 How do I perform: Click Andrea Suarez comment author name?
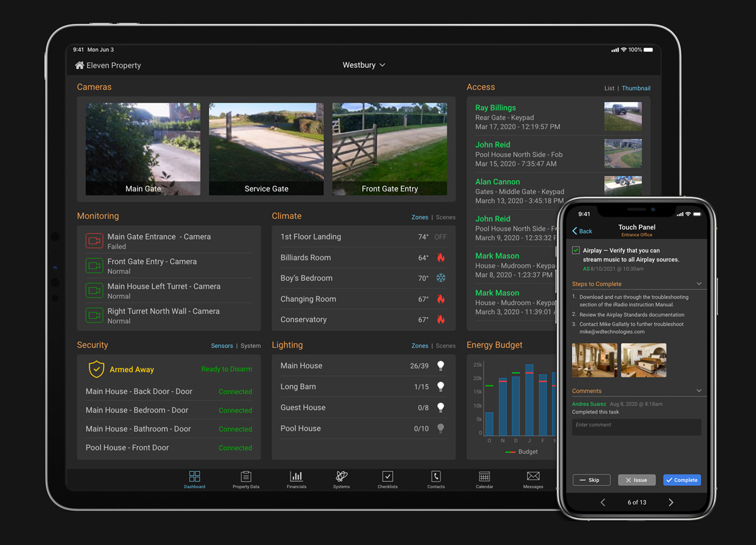pyautogui.click(x=589, y=404)
